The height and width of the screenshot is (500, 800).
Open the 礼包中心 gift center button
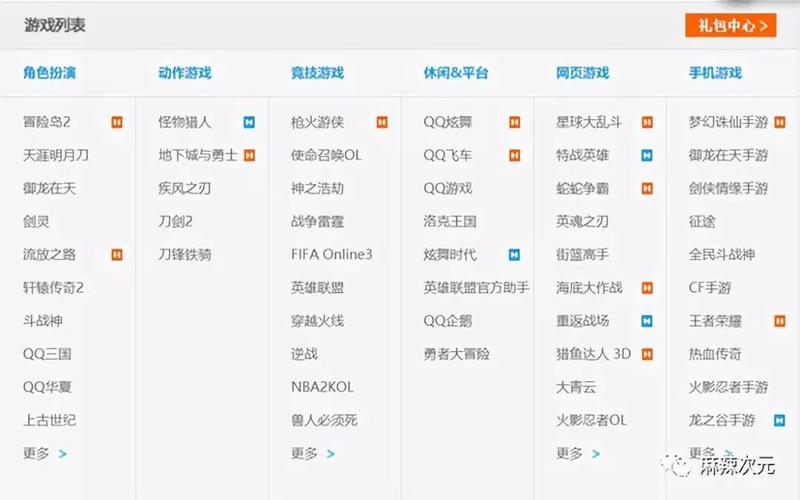(x=731, y=26)
